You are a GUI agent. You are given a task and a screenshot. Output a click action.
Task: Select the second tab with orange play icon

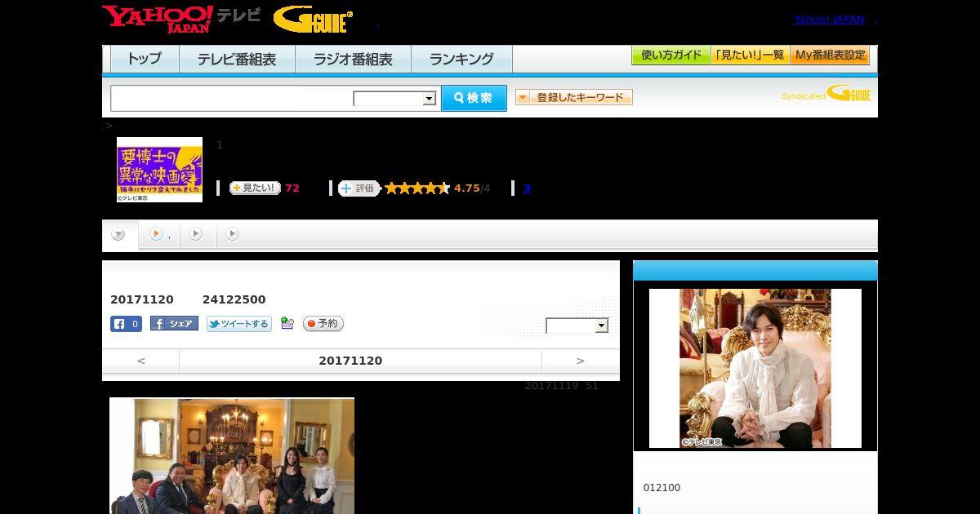[x=159, y=234]
